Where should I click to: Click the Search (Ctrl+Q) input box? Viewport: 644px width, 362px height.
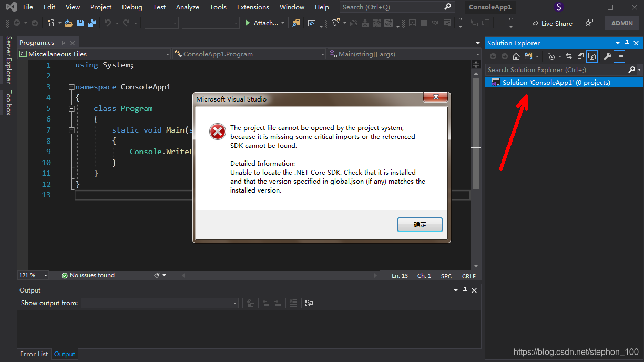click(396, 7)
